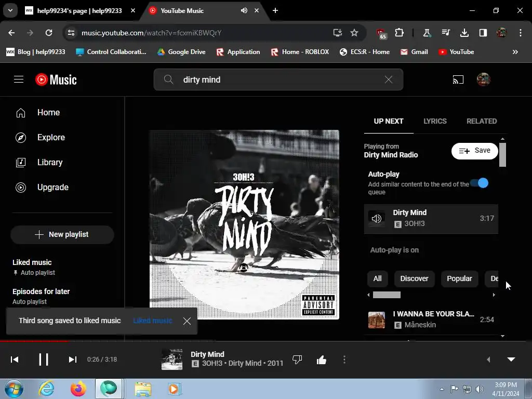Screen dimensions: 532x399
Task: Open browser Downloads icon
Action: [464, 33]
